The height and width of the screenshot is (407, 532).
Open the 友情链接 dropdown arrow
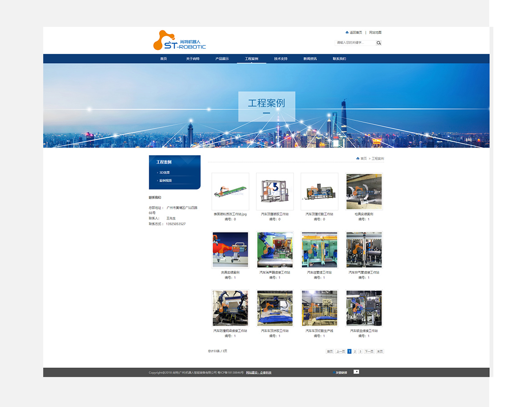click(x=356, y=372)
